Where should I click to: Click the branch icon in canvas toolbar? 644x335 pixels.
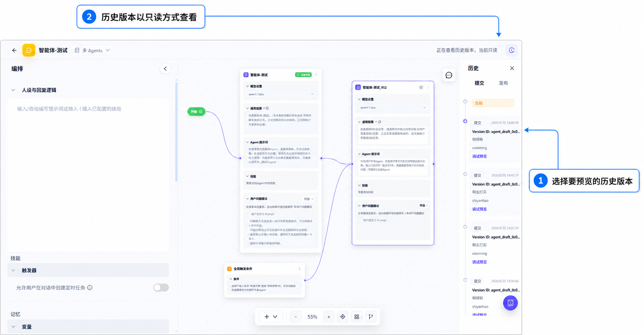tap(370, 317)
